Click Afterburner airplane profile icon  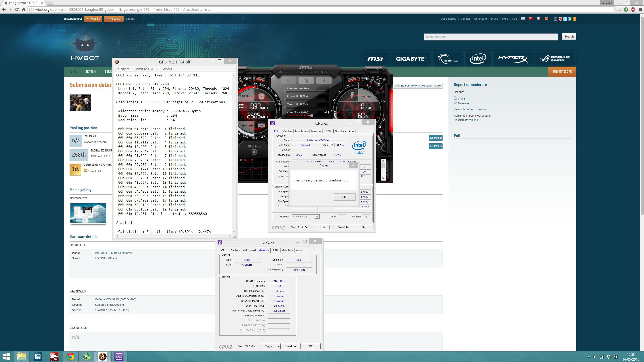(x=306, y=80)
